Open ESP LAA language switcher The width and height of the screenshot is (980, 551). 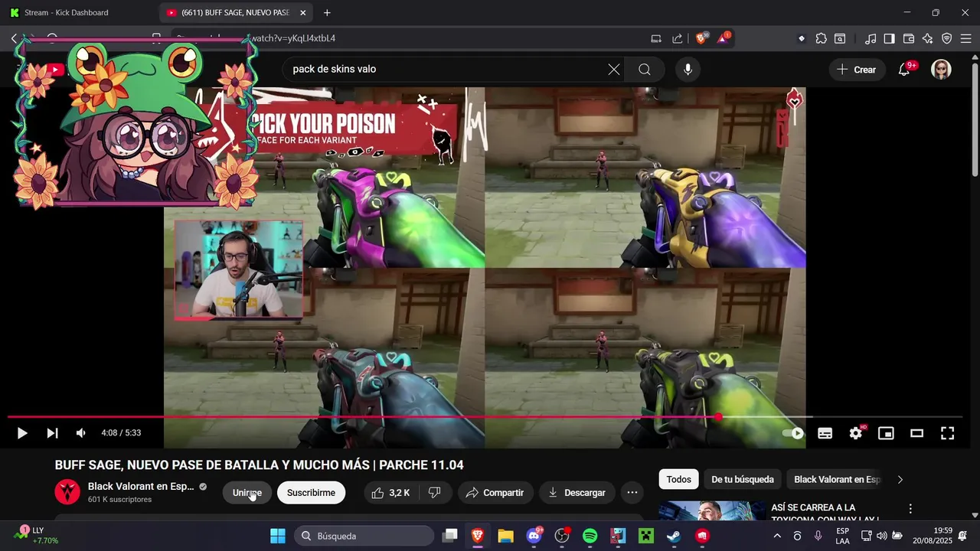point(842,536)
